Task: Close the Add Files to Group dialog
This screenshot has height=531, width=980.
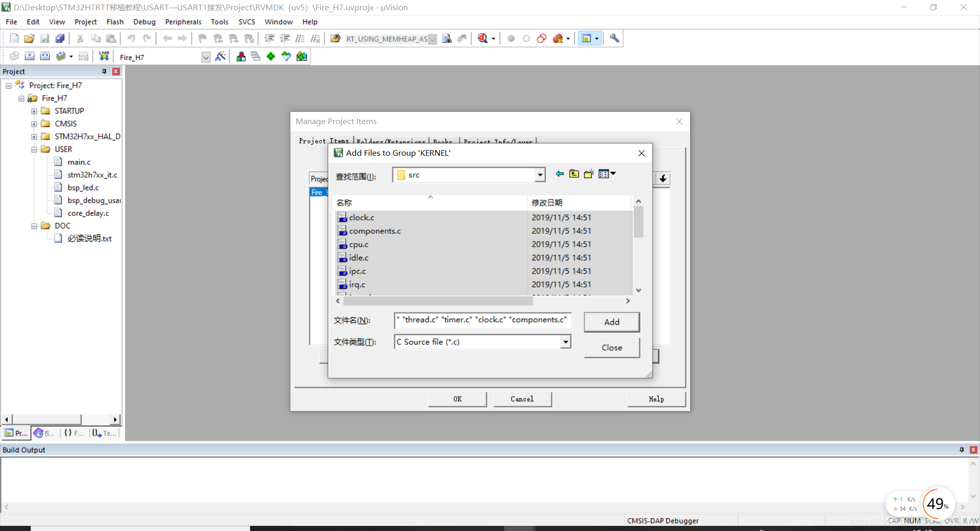Action: (x=642, y=153)
